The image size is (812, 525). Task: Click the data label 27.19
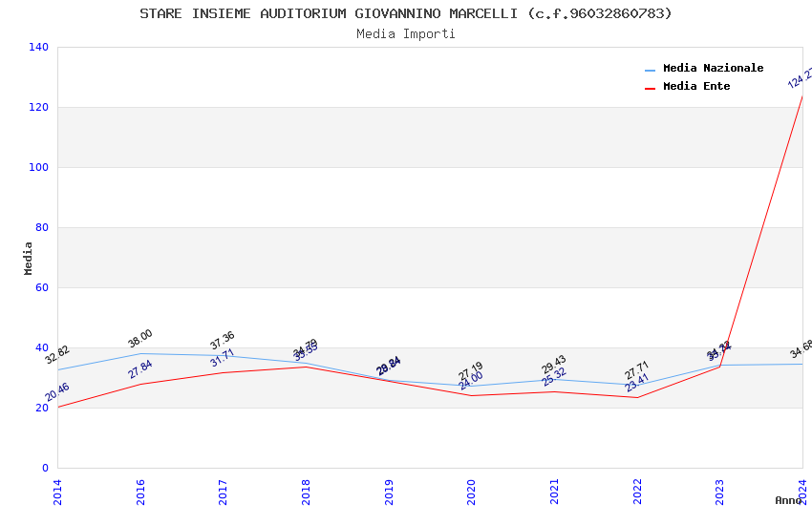tap(470, 371)
